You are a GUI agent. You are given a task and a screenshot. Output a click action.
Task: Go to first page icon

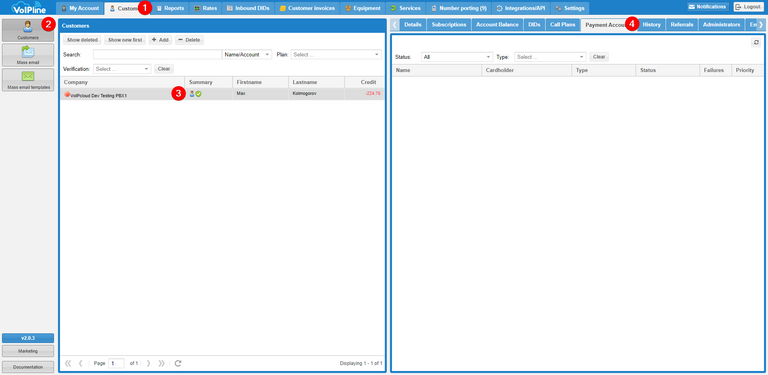pyautogui.click(x=68, y=363)
